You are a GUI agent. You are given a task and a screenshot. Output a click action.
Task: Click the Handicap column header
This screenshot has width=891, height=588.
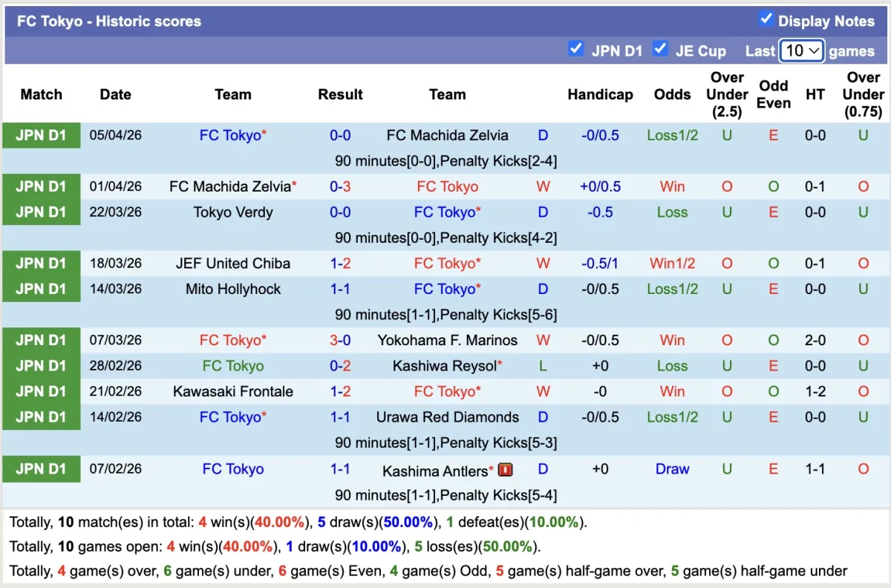pyautogui.click(x=600, y=94)
